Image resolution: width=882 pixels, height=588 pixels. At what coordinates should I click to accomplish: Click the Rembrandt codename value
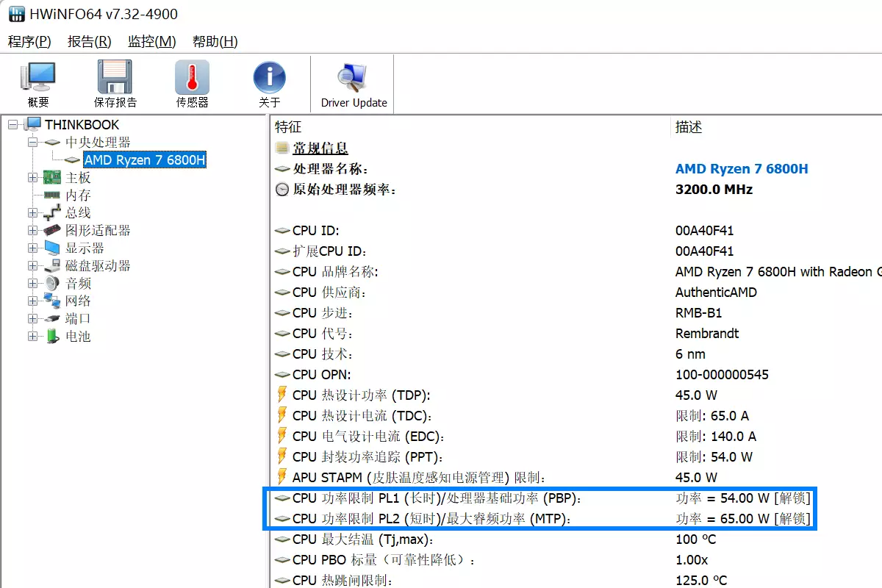tap(707, 334)
